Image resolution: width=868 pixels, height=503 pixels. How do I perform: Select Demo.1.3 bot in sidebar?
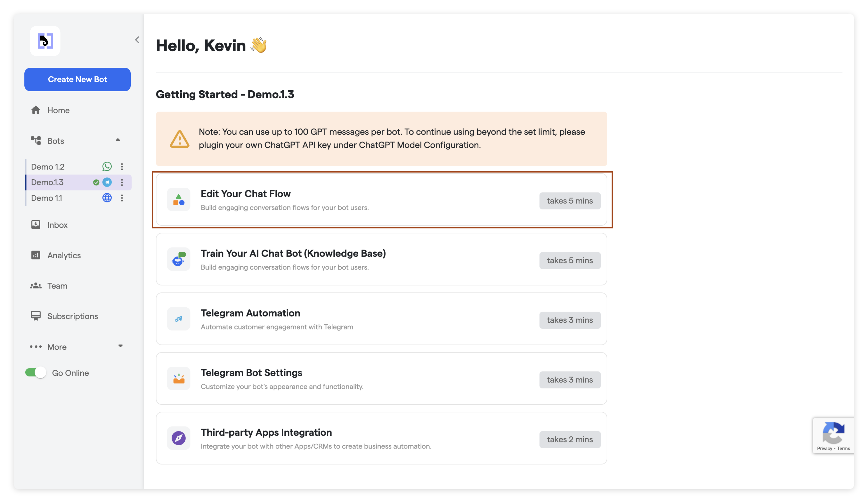pos(47,182)
